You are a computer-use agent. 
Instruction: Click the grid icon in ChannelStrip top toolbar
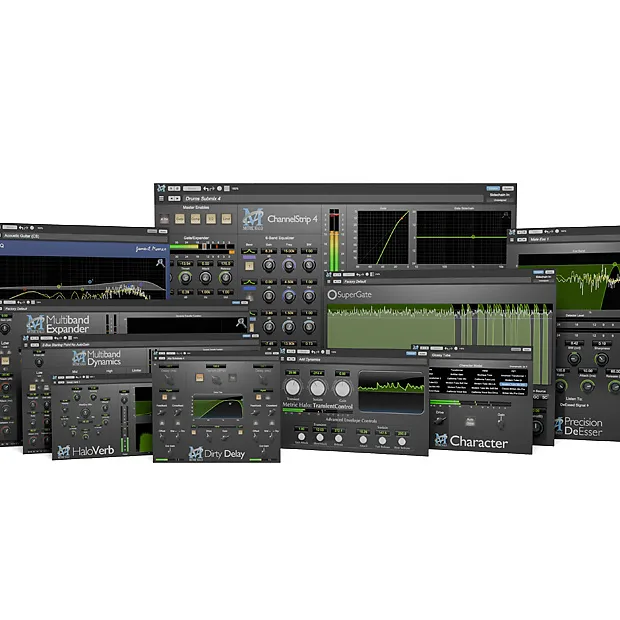(x=227, y=189)
